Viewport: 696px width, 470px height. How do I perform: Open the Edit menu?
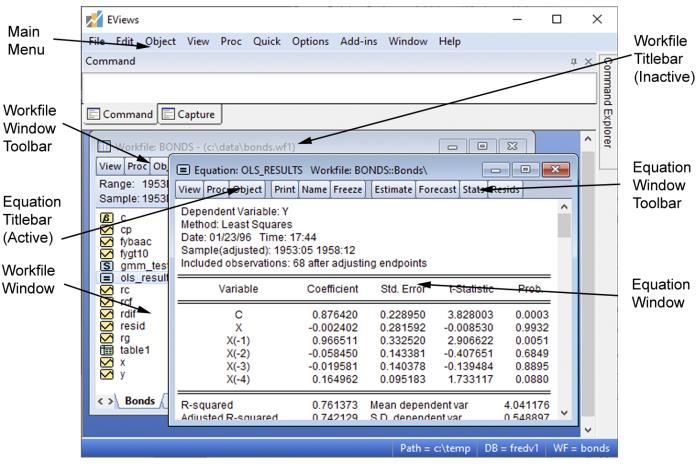point(125,41)
